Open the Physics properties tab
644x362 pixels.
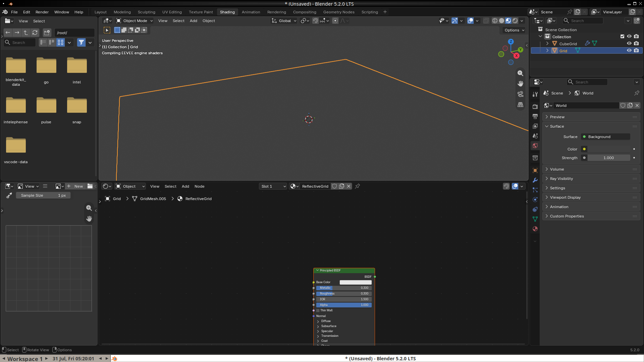535,200
